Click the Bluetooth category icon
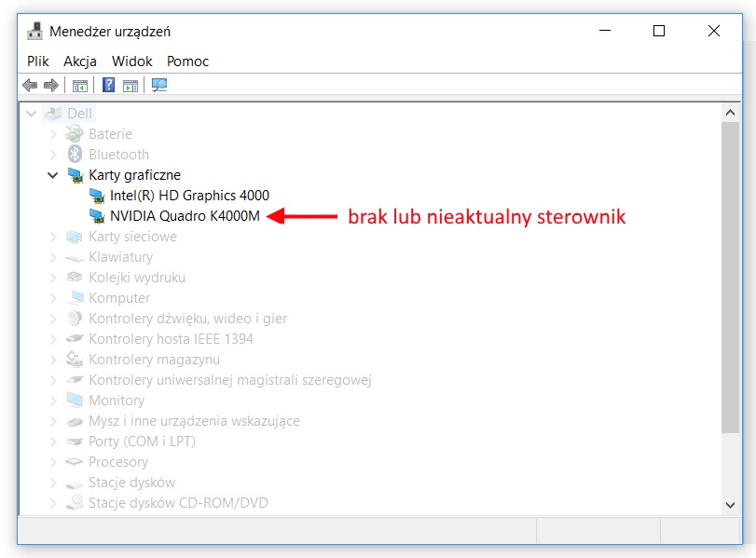 click(x=75, y=155)
